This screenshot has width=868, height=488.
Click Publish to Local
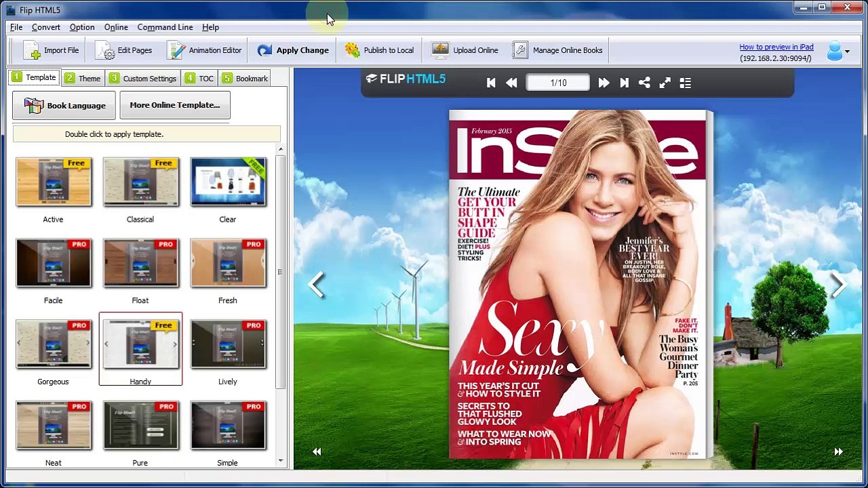point(379,50)
